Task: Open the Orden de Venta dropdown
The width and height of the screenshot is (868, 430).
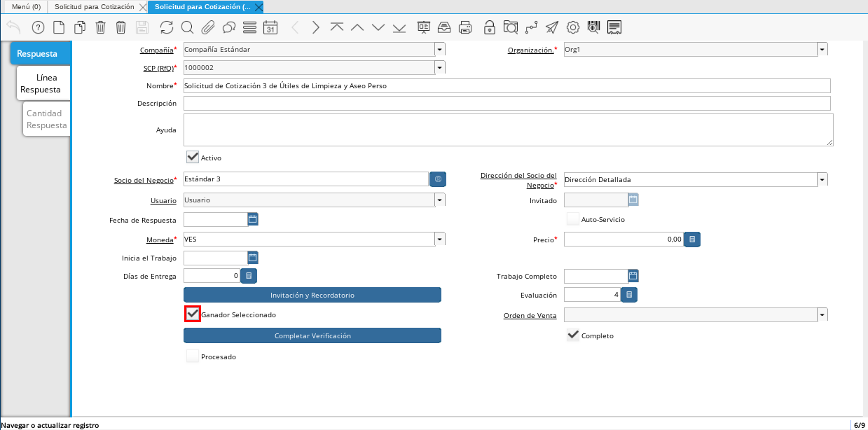Action: (822, 315)
